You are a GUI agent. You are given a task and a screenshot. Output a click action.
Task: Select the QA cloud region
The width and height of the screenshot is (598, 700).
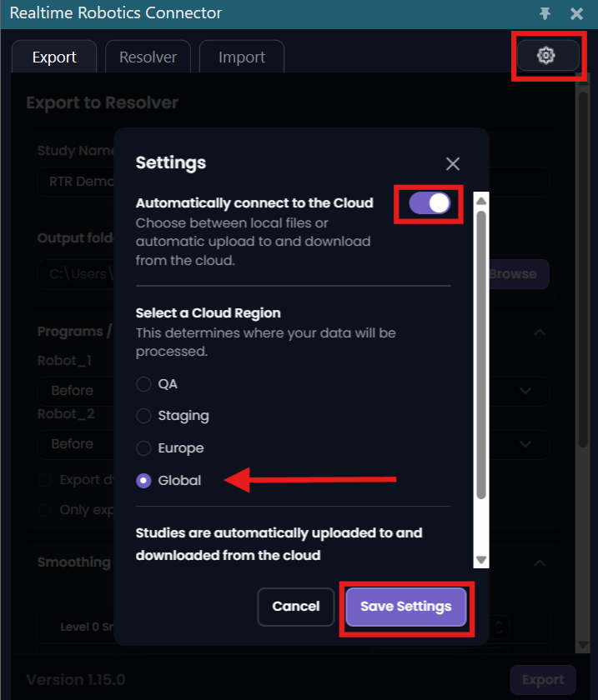[143, 384]
